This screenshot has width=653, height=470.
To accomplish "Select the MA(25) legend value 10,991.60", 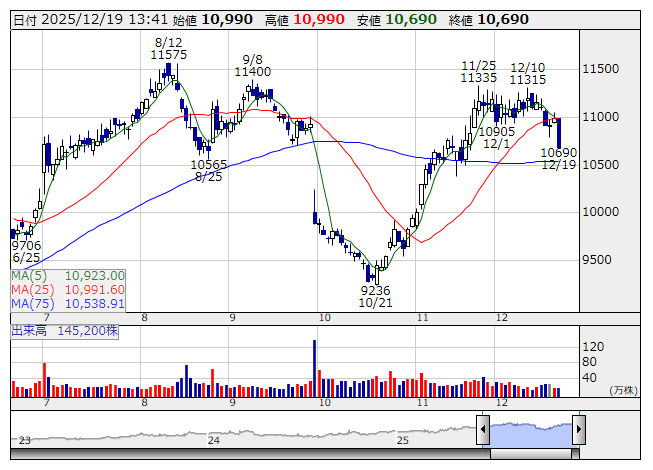I will (95, 289).
